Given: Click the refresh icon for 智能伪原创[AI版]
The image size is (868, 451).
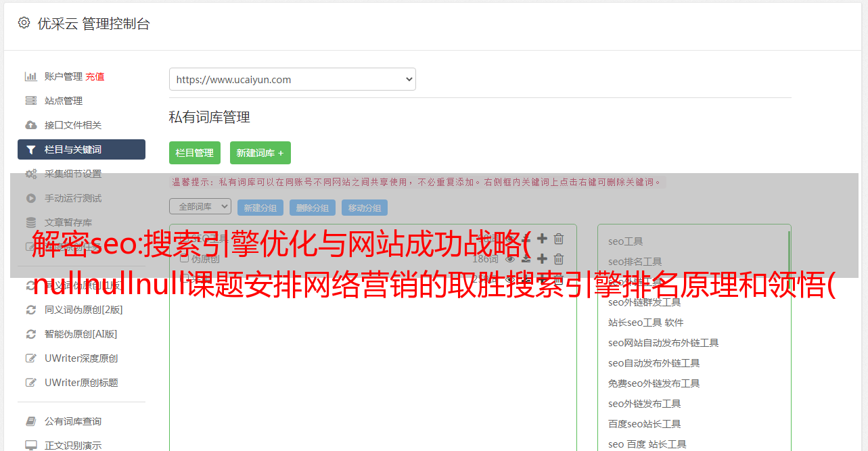Looking at the screenshot, I should (30, 334).
